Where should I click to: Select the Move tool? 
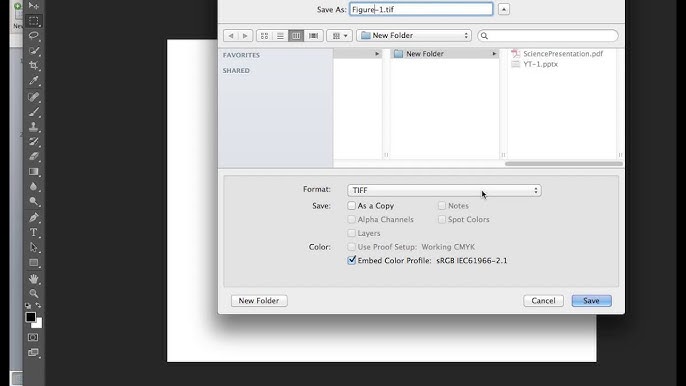click(34, 6)
